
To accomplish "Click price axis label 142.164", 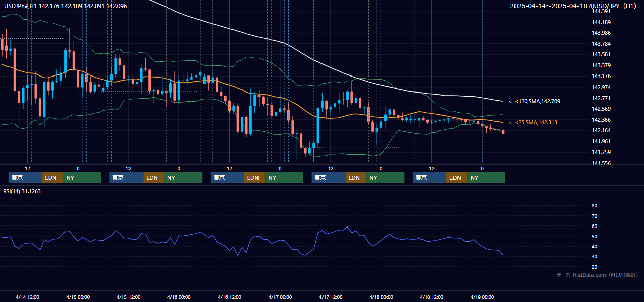I will pyautogui.click(x=601, y=131).
